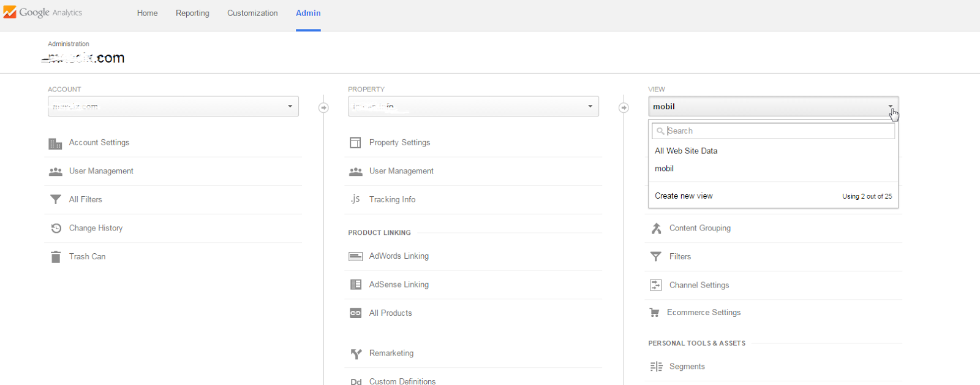Open Property Settings link
The height and width of the screenshot is (385, 980).
click(x=399, y=142)
